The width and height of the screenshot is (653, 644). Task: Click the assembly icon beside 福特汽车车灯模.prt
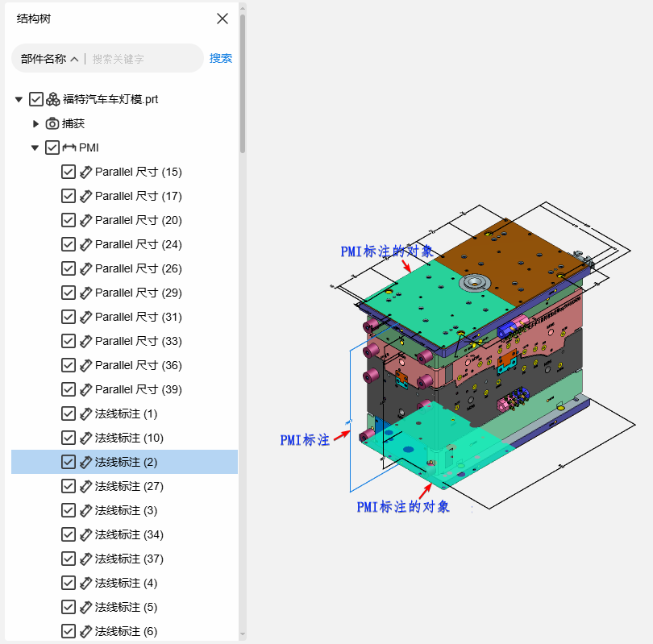[52, 99]
